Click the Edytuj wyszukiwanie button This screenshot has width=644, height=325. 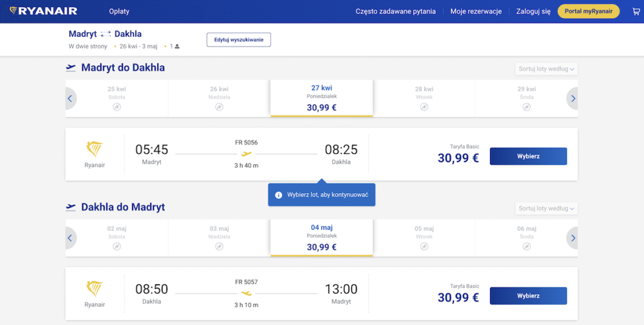pos(238,40)
